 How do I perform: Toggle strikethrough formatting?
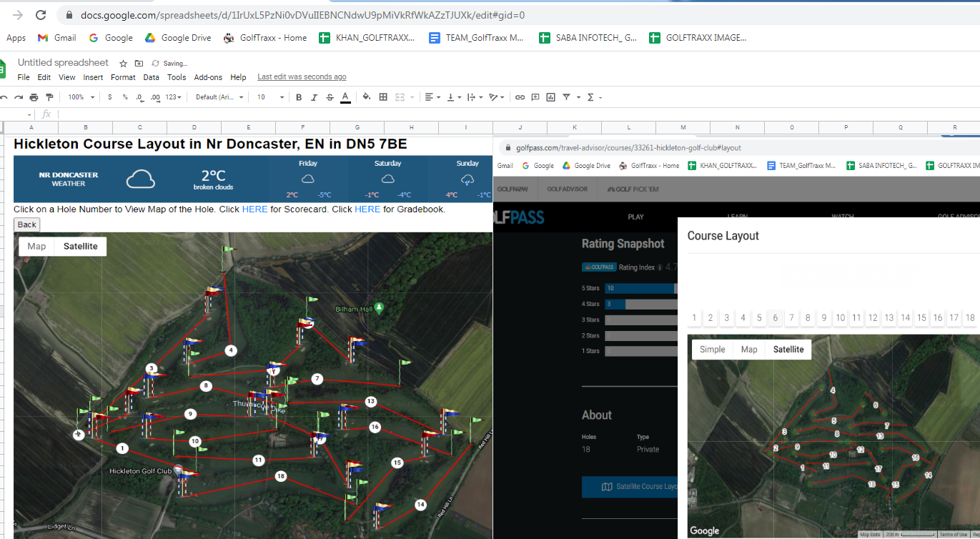(330, 97)
